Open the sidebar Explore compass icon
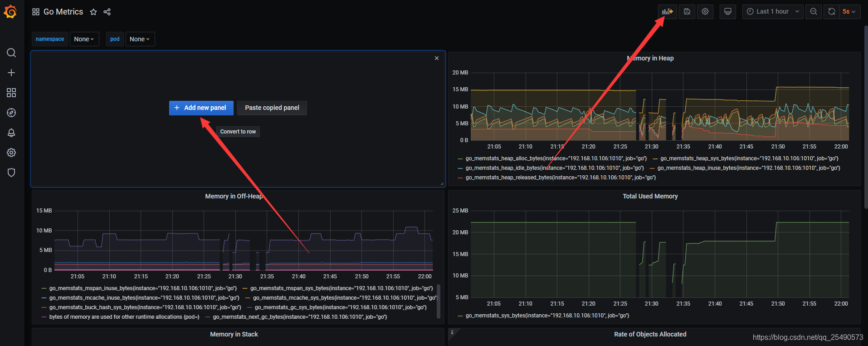The image size is (868, 346). pos(11,113)
